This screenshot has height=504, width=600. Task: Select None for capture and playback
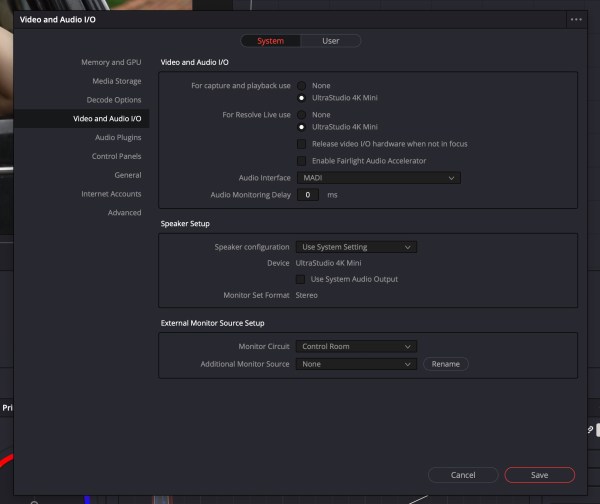click(301, 86)
